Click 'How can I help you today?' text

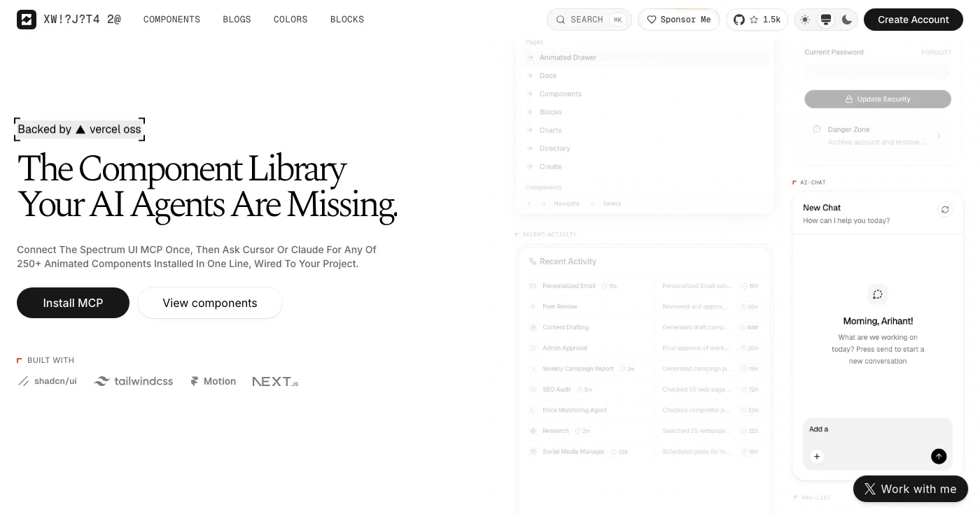click(846, 220)
